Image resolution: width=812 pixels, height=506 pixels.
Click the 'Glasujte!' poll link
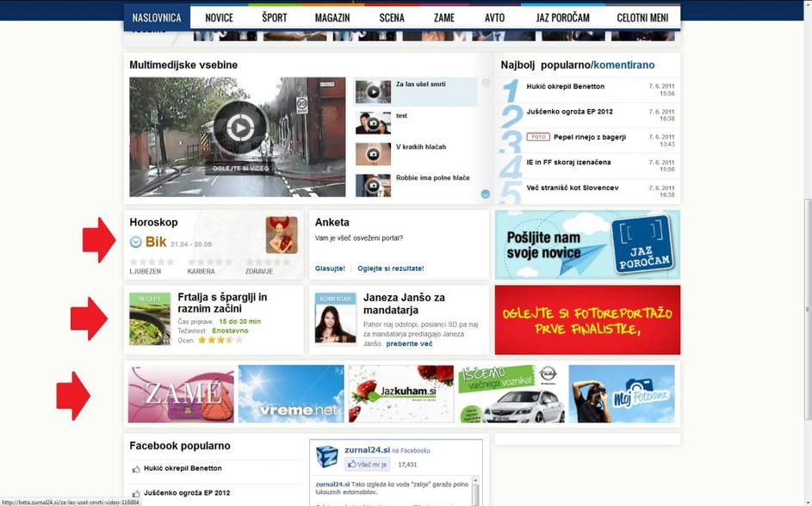pyautogui.click(x=330, y=268)
